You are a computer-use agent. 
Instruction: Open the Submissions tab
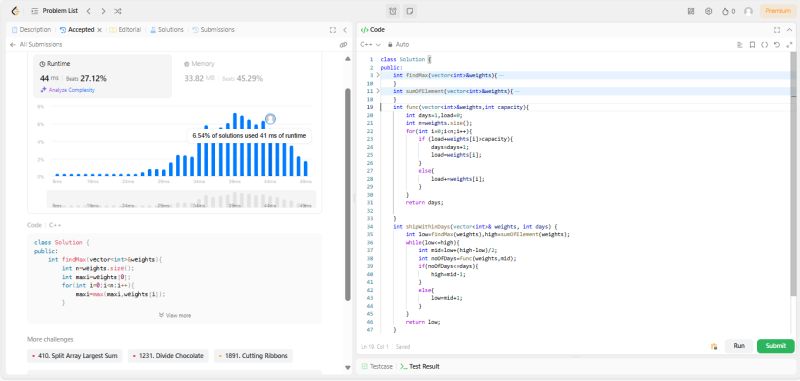pos(213,30)
